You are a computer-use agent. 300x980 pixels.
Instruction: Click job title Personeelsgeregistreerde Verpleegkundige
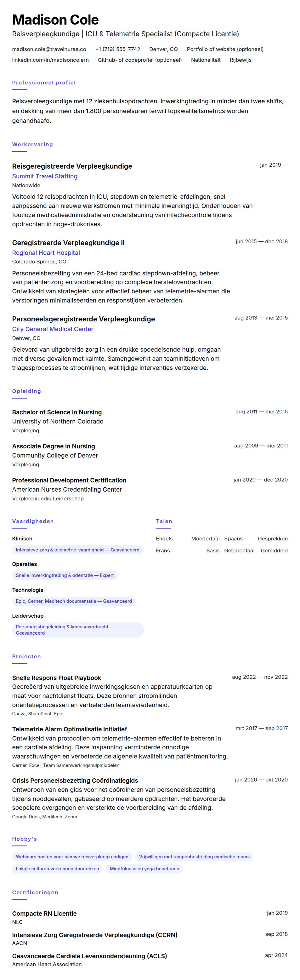click(84, 319)
